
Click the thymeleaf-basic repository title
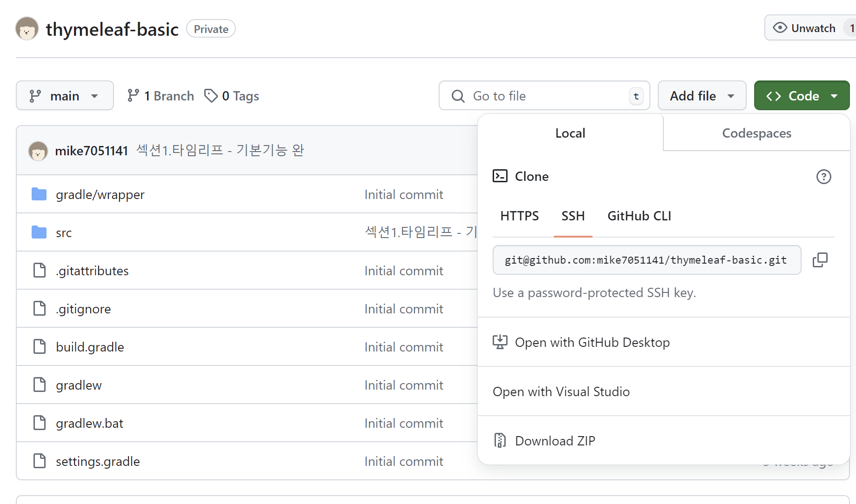tap(112, 29)
